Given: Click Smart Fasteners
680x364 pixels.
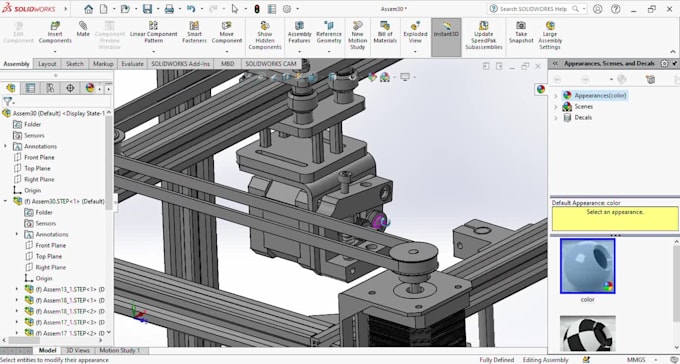Looking at the screenshot, I should point(194,33).
